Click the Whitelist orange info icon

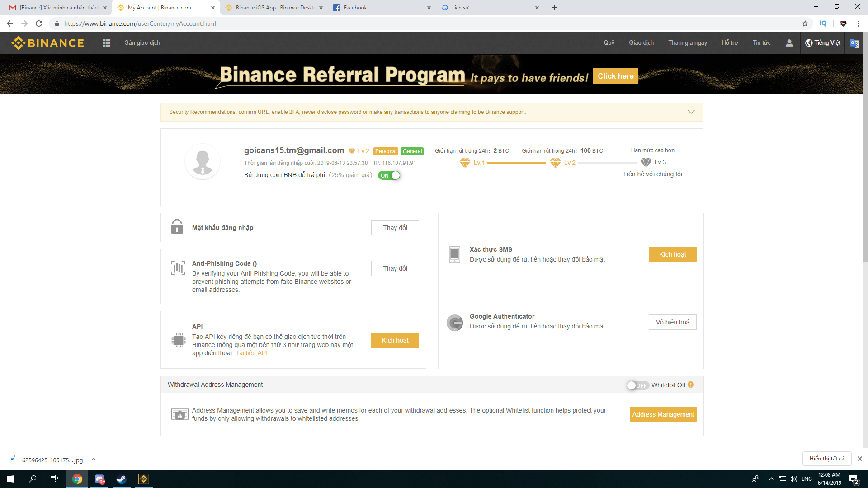(x=691, y=385)
